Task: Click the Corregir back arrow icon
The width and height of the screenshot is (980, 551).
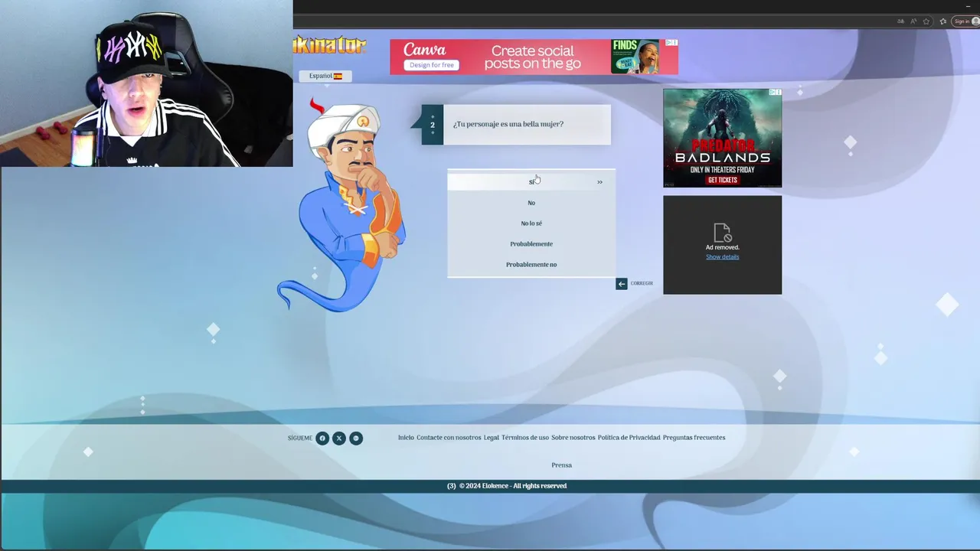Action: [622, 284]
